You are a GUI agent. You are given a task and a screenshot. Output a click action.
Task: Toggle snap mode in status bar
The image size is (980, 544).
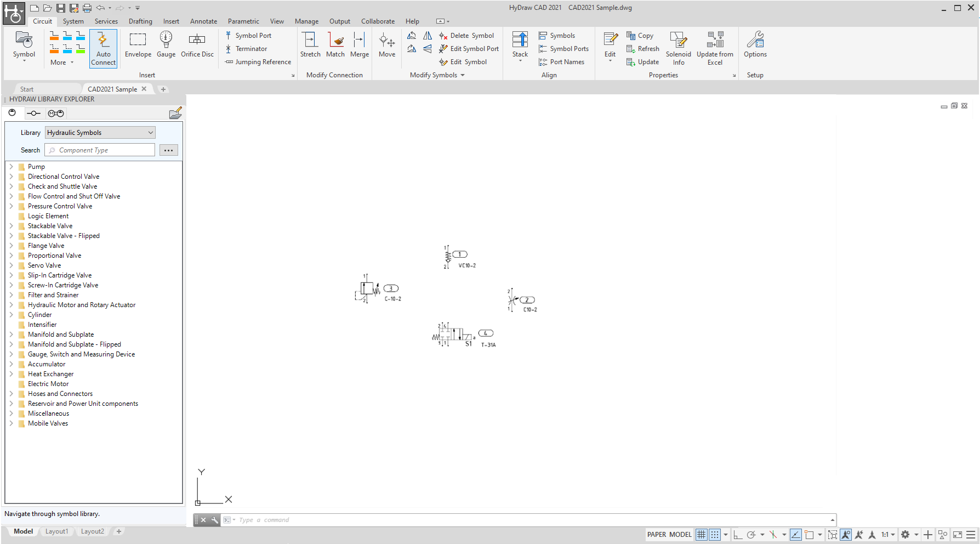(x=715, y=535)
